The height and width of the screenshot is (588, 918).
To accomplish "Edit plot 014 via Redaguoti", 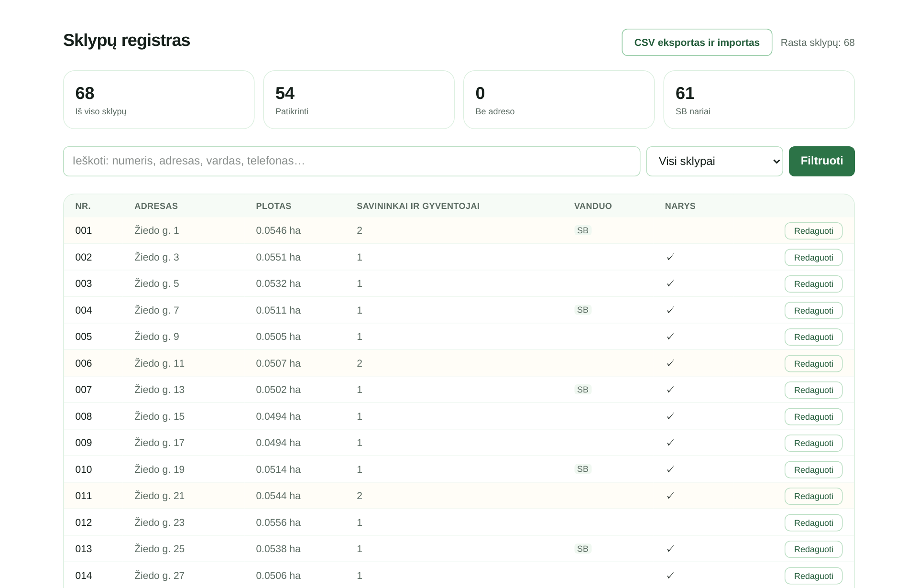I will (x=813, y=576).
